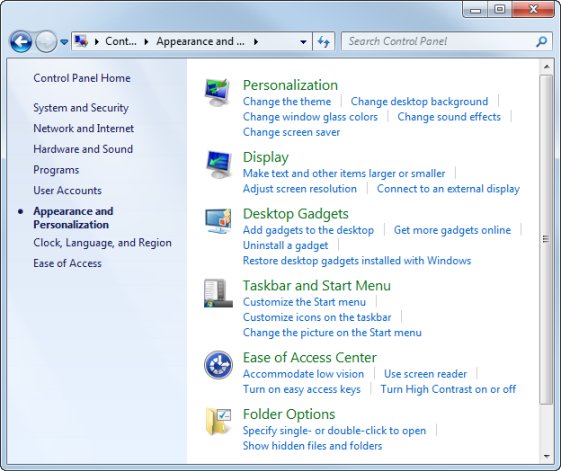Click the Control Panel icon in address bar
Screen dimensions: 561x471
[82, 42]
